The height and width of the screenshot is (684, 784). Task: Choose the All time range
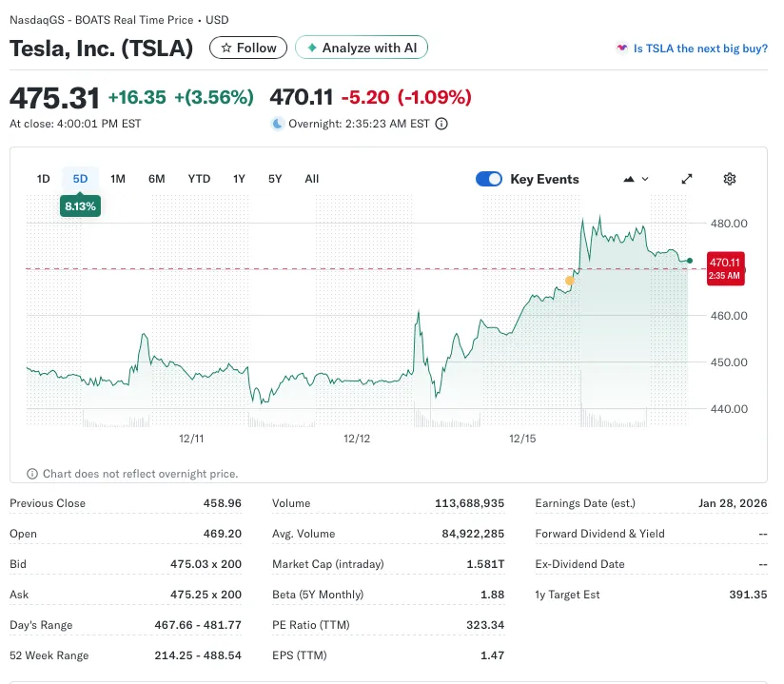coord(312,179)
